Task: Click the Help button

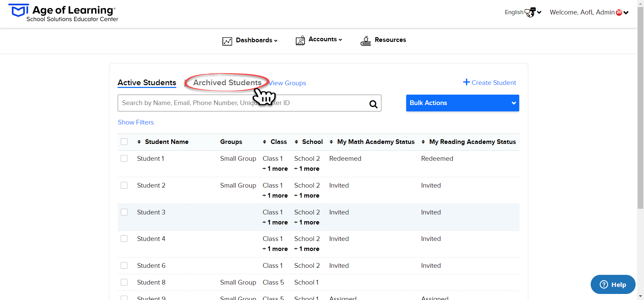Action: (x=613, y=285)
